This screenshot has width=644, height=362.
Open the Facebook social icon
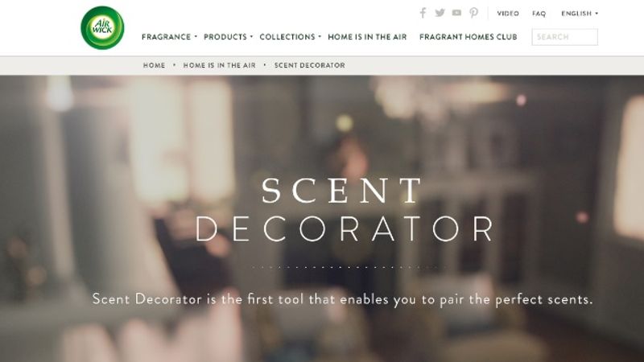423,13
